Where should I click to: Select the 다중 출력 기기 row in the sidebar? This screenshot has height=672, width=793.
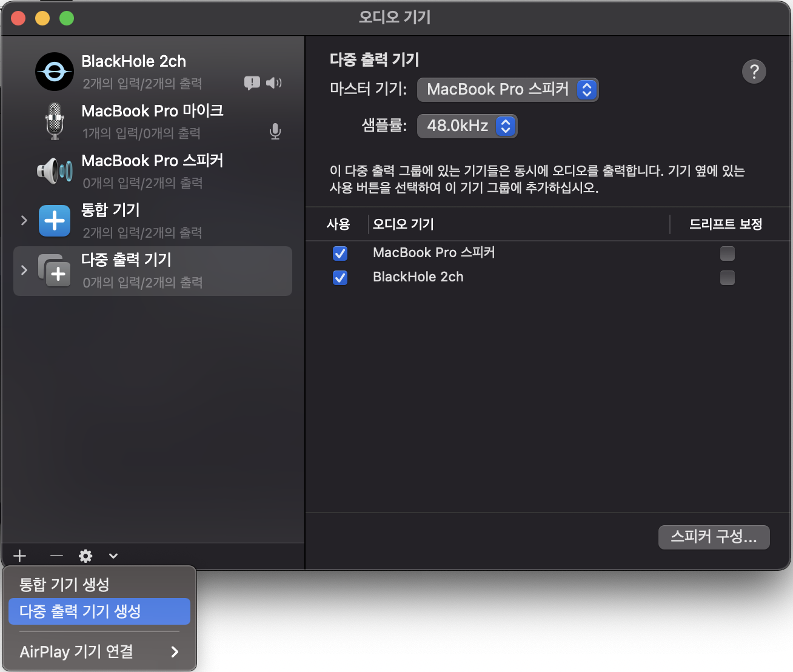pos(153,271)
